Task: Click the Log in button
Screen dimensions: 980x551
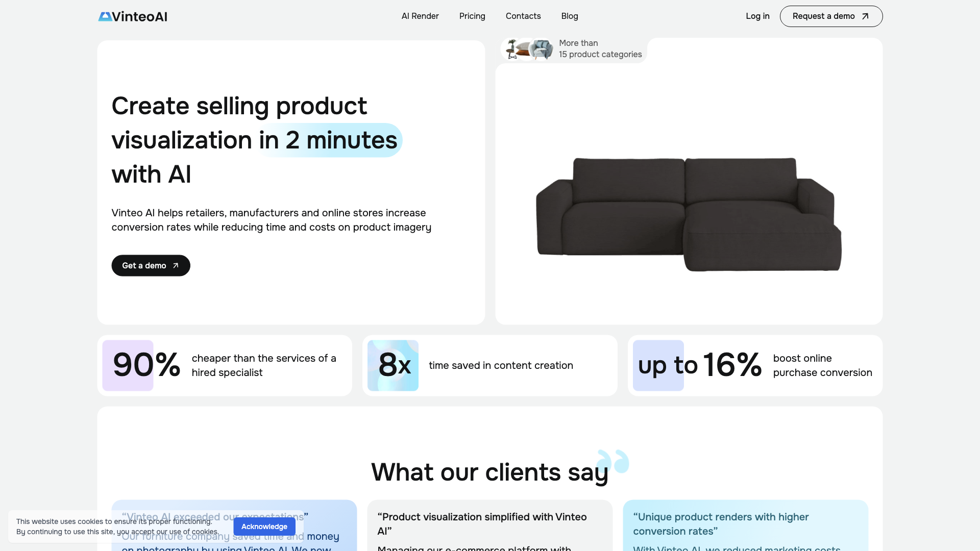Action: 757,16
